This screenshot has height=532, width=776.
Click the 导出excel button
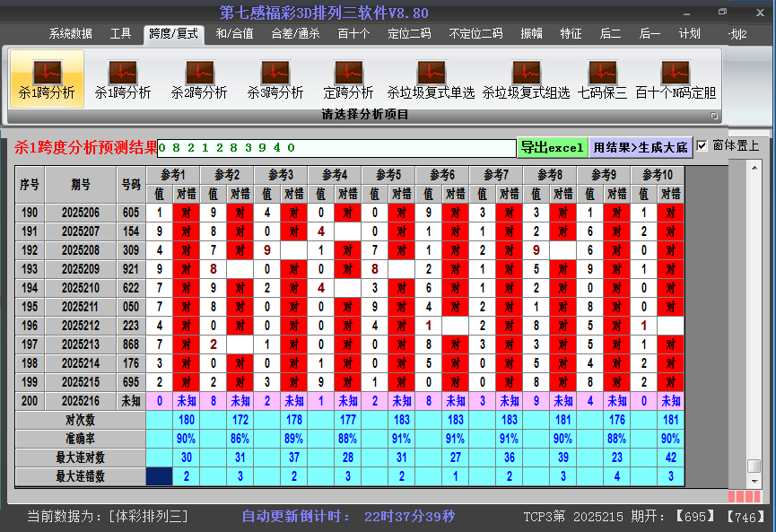pyautogui.click(x=553, y=147)
